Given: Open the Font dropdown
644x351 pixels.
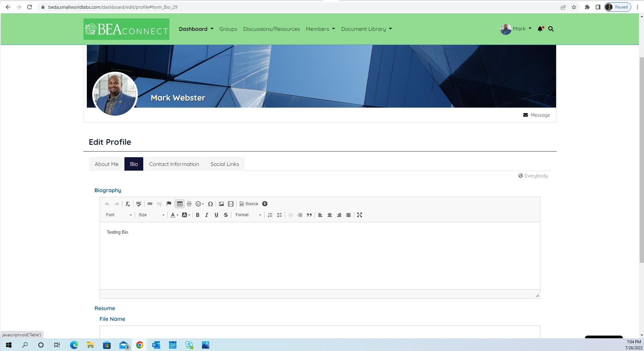Looking at the screenshot, I should pyautogui.click(x=119, y=215).
